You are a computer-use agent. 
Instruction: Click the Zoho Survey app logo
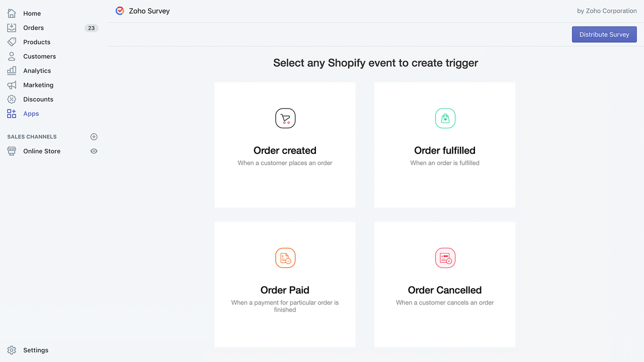[x=120, y=10]
